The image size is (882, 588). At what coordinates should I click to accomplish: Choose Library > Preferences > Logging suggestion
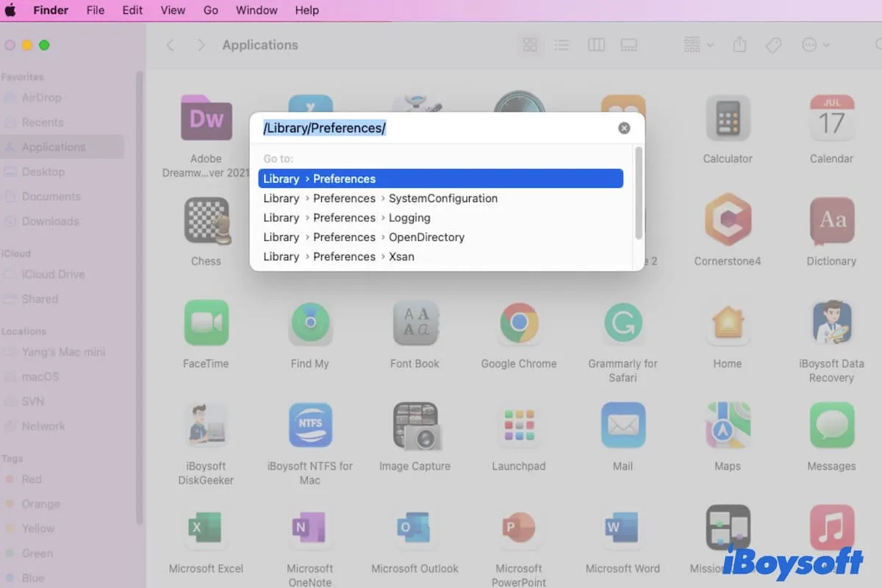point(440,218)
